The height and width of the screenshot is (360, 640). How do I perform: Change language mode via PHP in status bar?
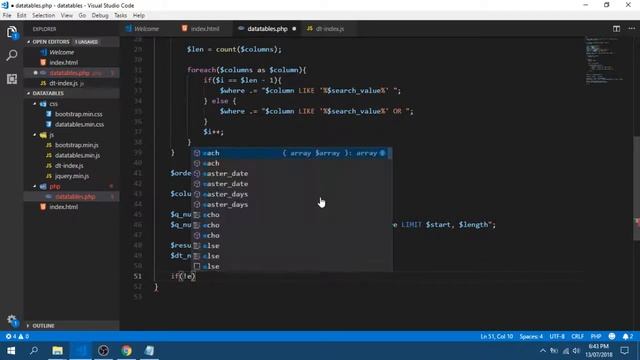coord(596,336)
